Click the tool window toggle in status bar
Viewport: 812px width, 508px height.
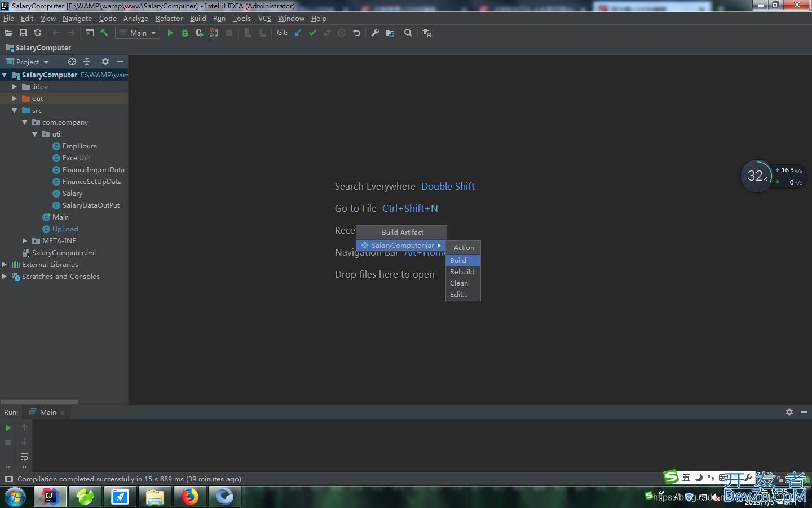[8, 479]
